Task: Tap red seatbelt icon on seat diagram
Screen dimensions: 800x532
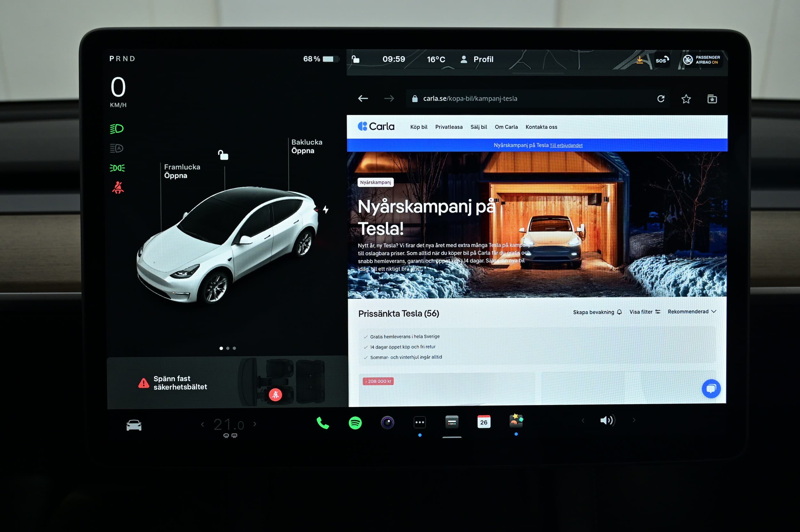Action: [275, 394]
